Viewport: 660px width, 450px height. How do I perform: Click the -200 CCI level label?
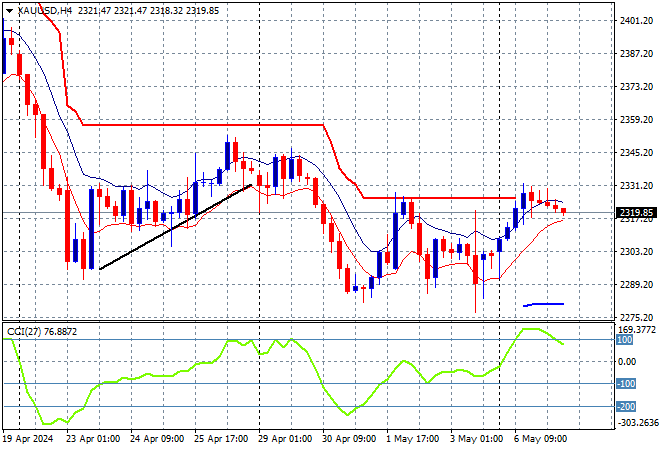tap(625, 407)
